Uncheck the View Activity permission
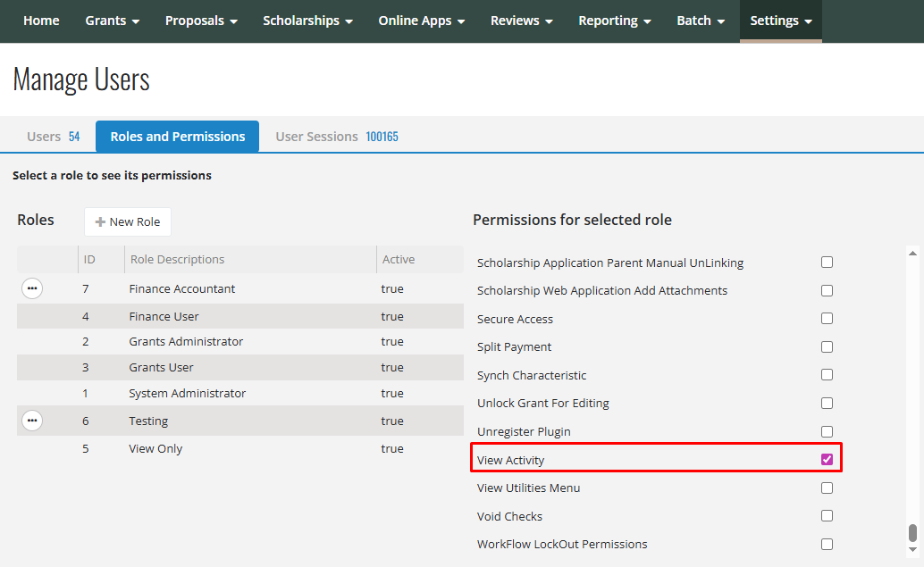Image resolution: width=924 pixels, height=567 pixels. [827, 459]
